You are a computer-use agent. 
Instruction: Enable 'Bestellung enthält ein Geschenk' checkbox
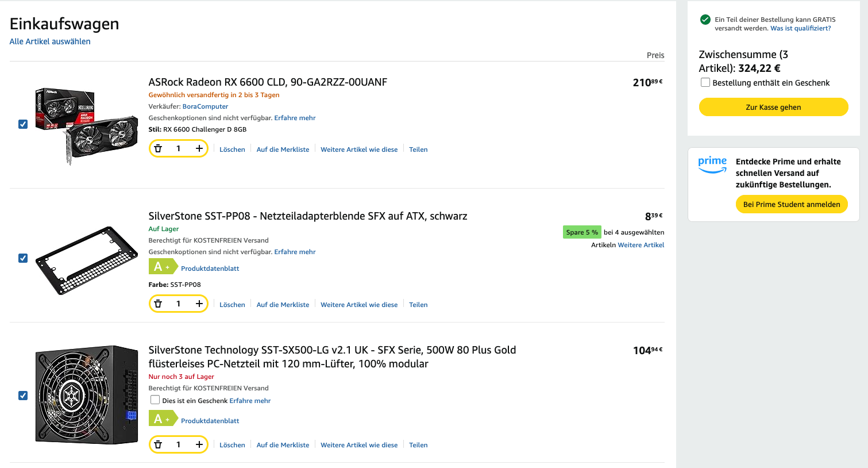(x=705, y=83)
